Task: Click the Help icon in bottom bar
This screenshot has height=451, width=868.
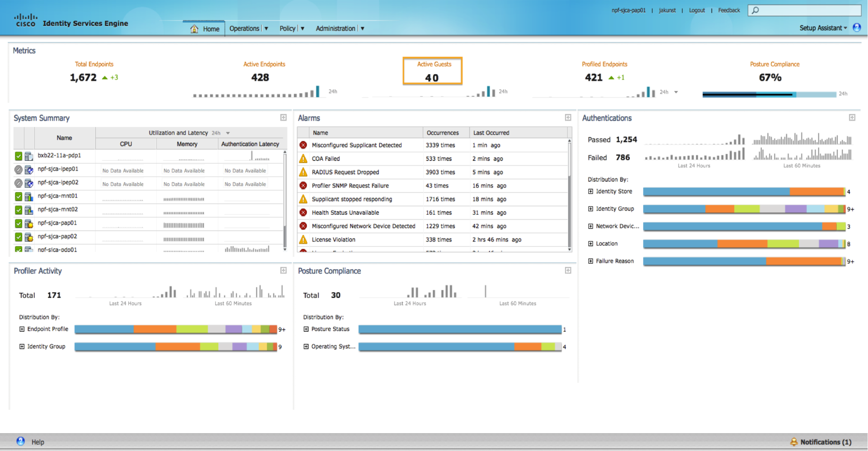Action: point(21,441)
